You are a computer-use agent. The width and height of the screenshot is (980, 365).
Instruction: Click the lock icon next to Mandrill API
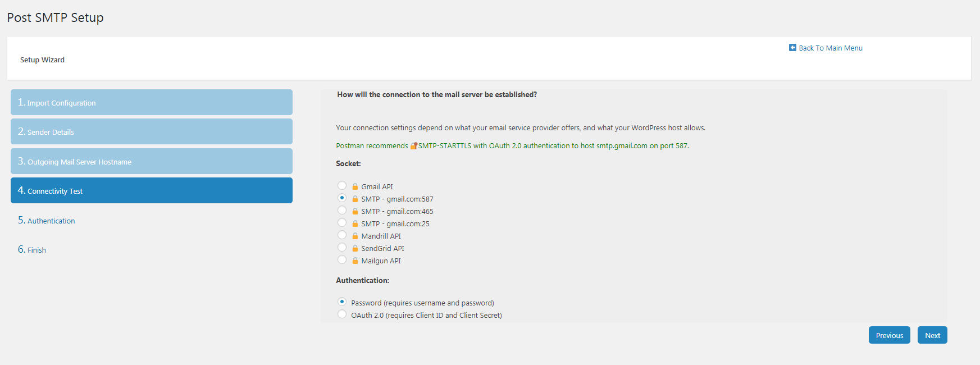pos(355,236)
